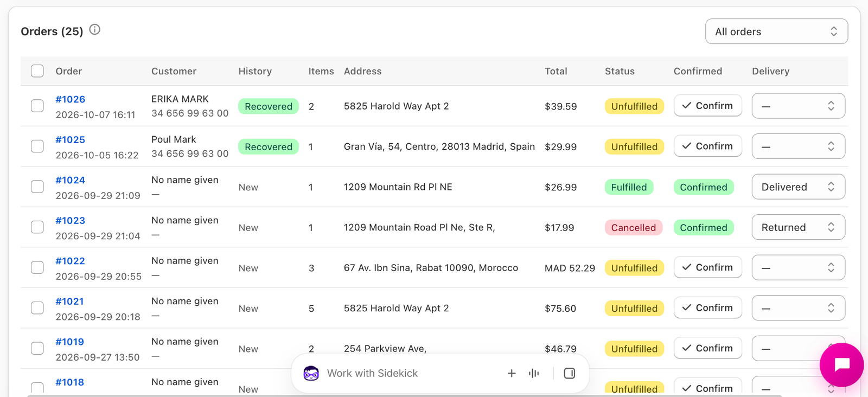Open order #1023 link

coord(71,220)
